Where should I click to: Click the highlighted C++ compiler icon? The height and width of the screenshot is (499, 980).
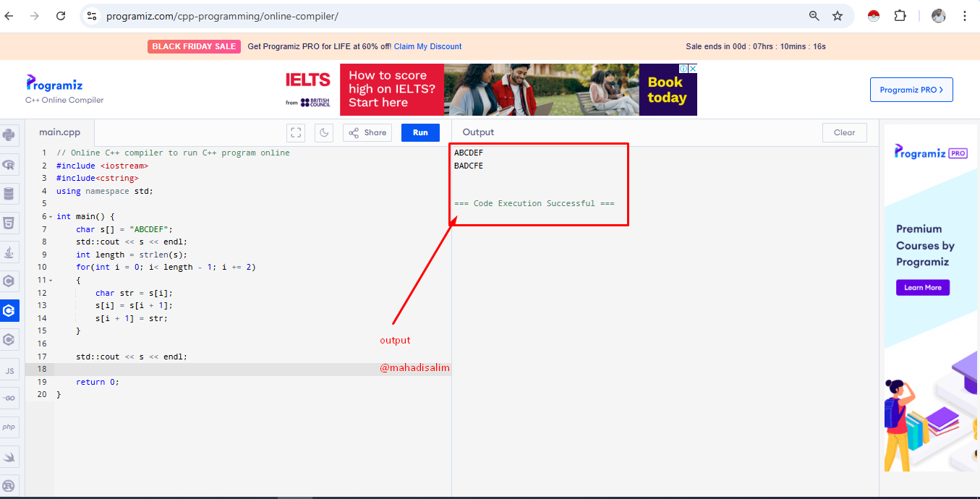point(9,310)
